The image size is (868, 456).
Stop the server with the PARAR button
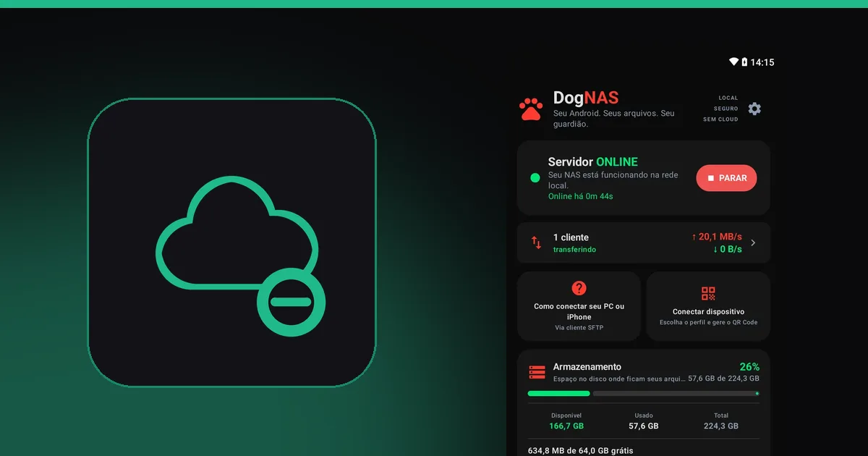coord(726,178)
